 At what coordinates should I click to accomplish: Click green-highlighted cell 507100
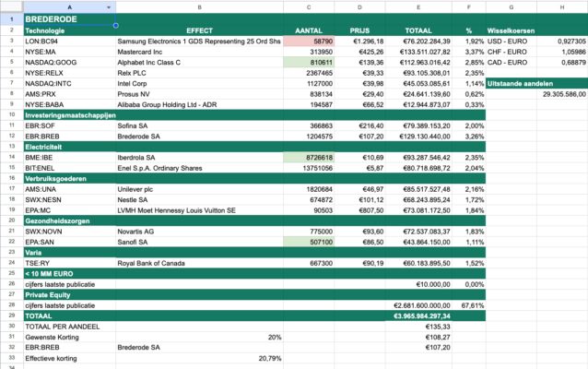point(309,242)
